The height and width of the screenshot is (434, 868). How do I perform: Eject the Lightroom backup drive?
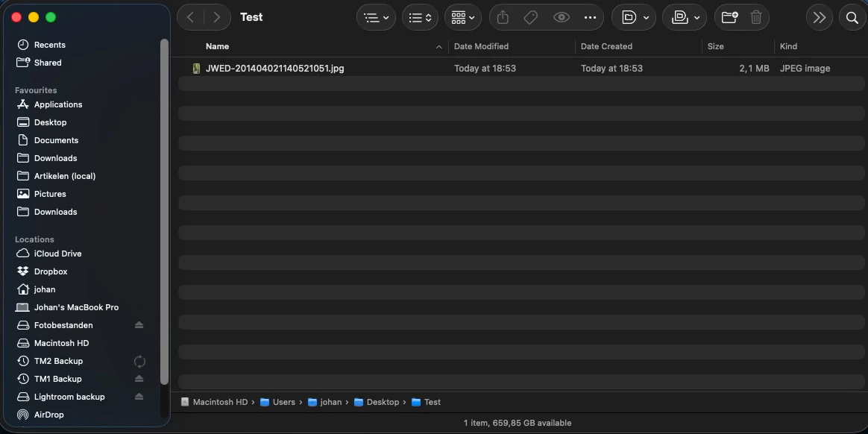click(x=139, y=397)
